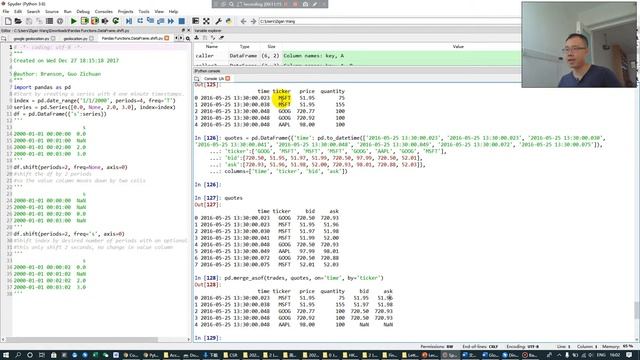Viewport: 640px width, 360px height.
Task: Open the Search menu
Action: [33, 11]
